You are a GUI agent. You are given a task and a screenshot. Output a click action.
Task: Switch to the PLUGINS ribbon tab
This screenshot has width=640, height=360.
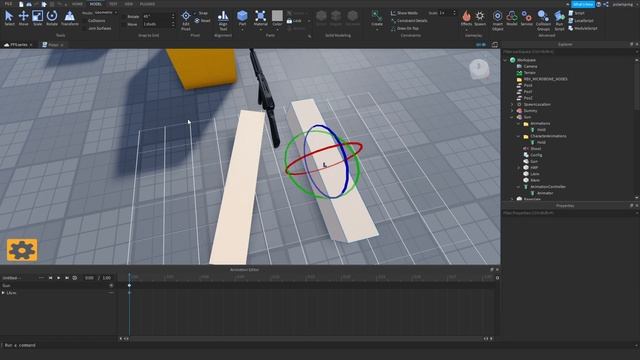pyautogui.click(x=147, y=4)
